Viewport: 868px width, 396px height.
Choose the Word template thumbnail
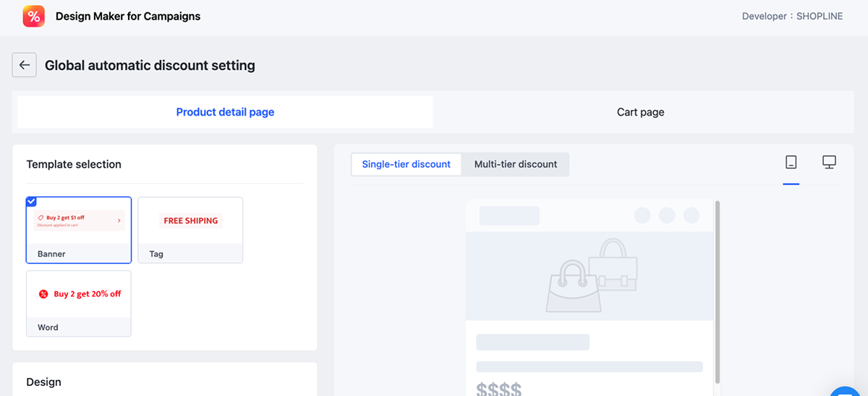pyautogui.click(x=79, y=303)
